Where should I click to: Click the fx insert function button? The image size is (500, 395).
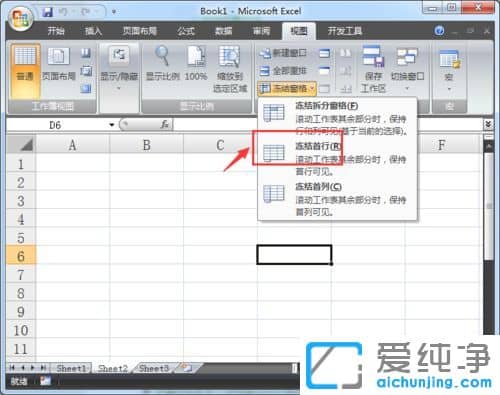point(165,125)
